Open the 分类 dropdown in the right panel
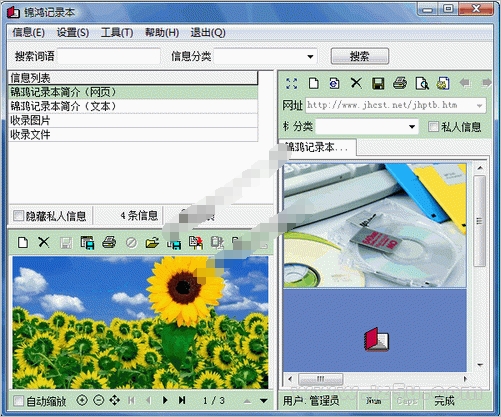Screen dimensions: 501x417 (412, 127)
